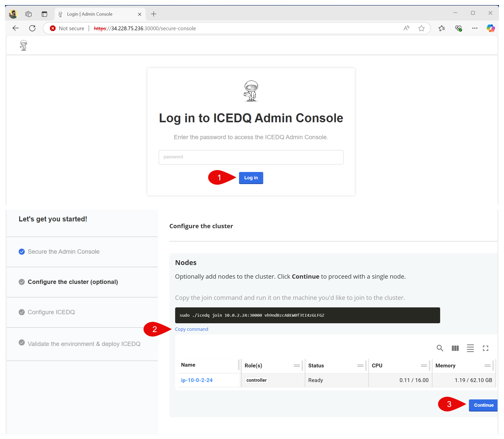Click checkmark beside Configure the cluster
This screenshot has width=504, height=439.
click(x=22, y=282)
